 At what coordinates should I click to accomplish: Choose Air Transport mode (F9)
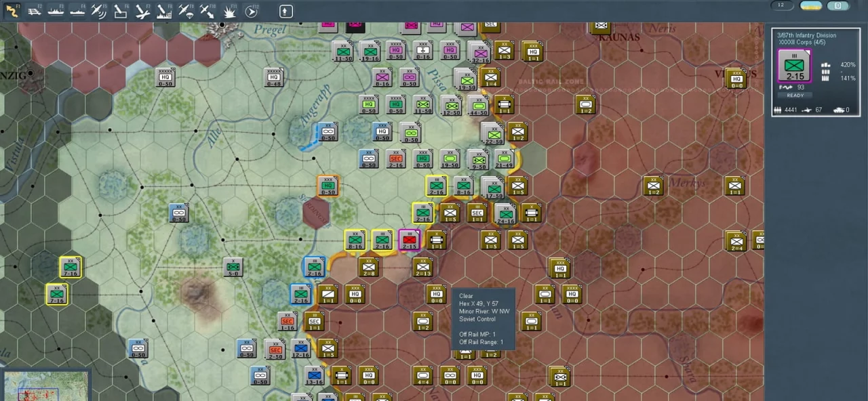point(186,10)
